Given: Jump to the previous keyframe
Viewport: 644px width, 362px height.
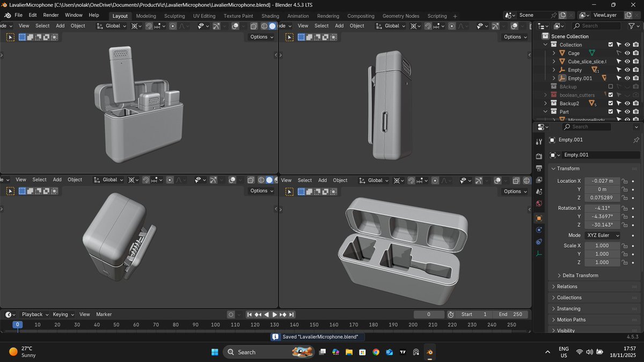Looking at the screenshot, I should click(258, 315).
